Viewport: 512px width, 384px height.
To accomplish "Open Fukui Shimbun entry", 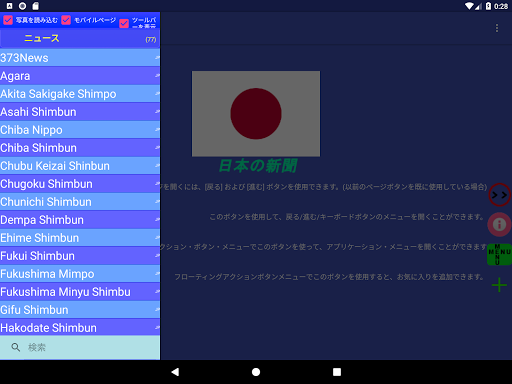I will click(80, 256).
